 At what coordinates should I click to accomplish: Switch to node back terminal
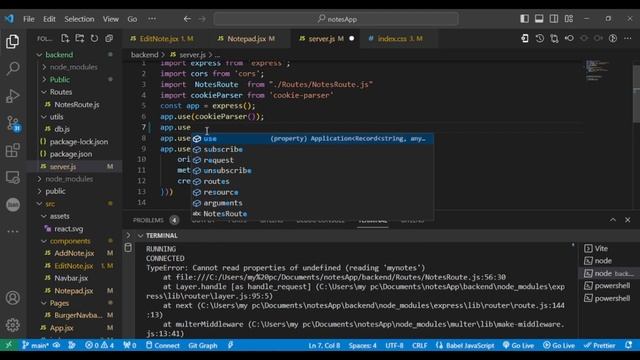610,273
